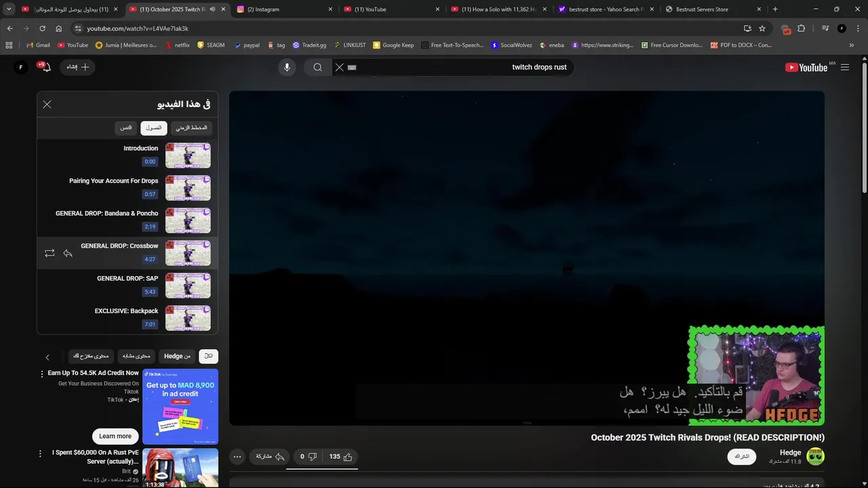868x488 pixels.
Task: Switch to the Instagram browser tab
Action: pos(283,9)
